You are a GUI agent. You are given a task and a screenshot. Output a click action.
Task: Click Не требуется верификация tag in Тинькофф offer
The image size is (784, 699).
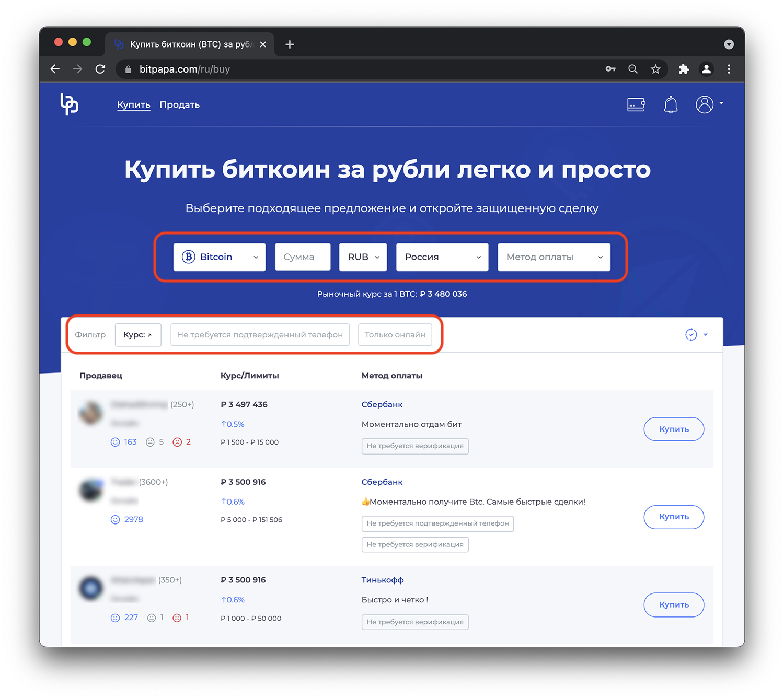[x=415, y=622]
